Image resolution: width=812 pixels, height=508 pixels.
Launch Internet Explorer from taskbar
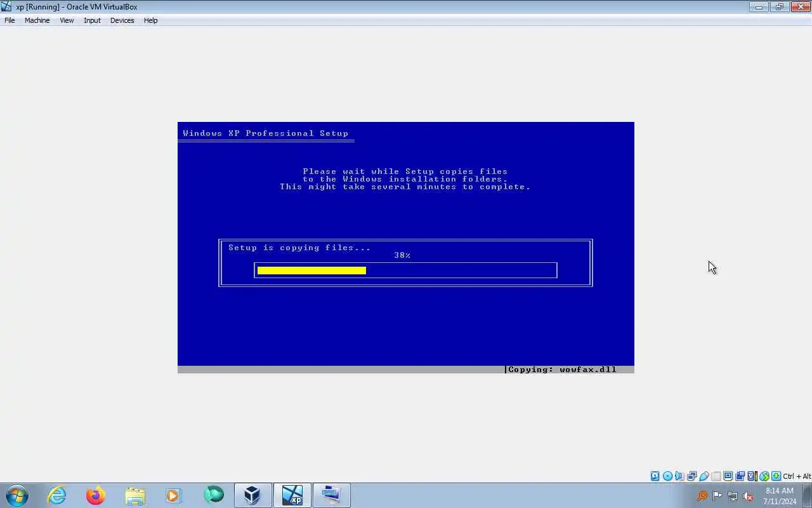point(57,495)
